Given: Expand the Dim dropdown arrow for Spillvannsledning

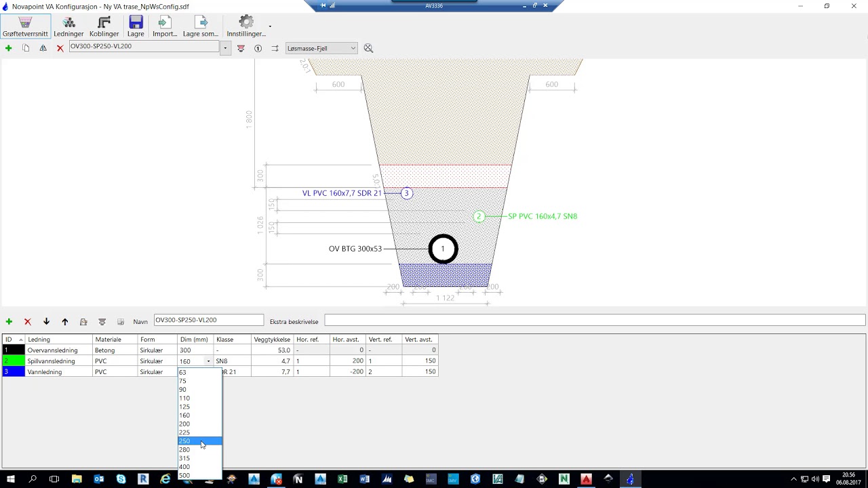Looking at the screenshot, I should (x=209, y=361).
